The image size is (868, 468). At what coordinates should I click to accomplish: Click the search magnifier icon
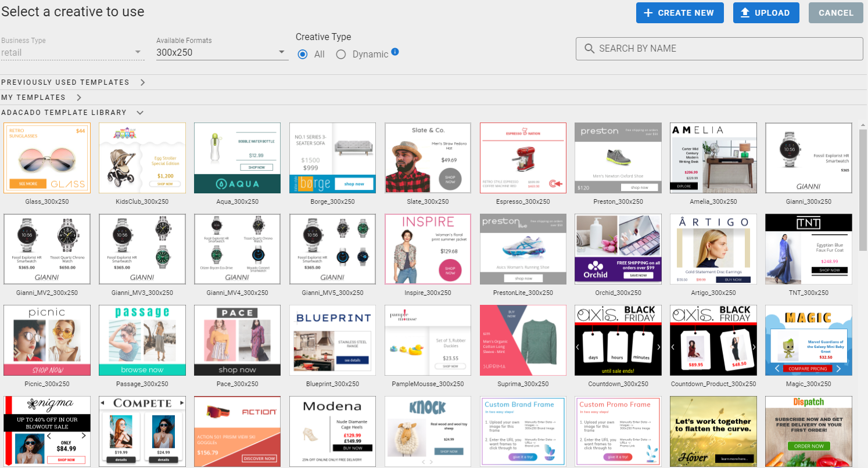click(589, 49)
